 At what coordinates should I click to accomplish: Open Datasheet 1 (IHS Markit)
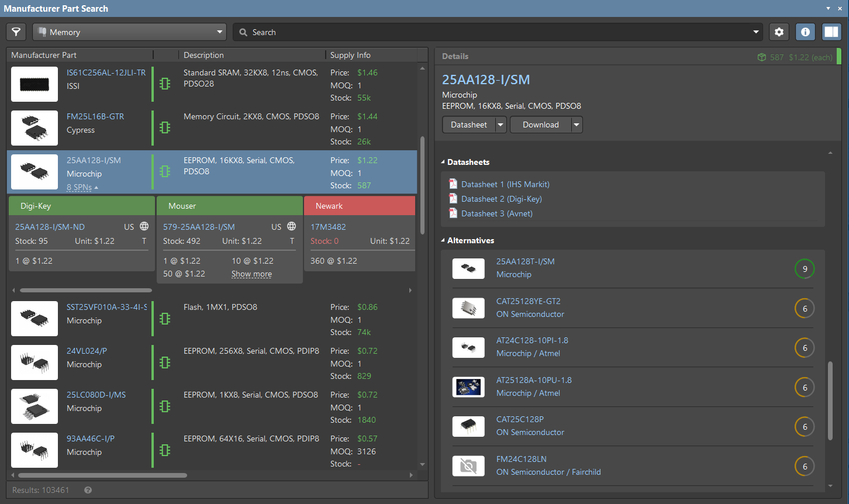(505, 184)
